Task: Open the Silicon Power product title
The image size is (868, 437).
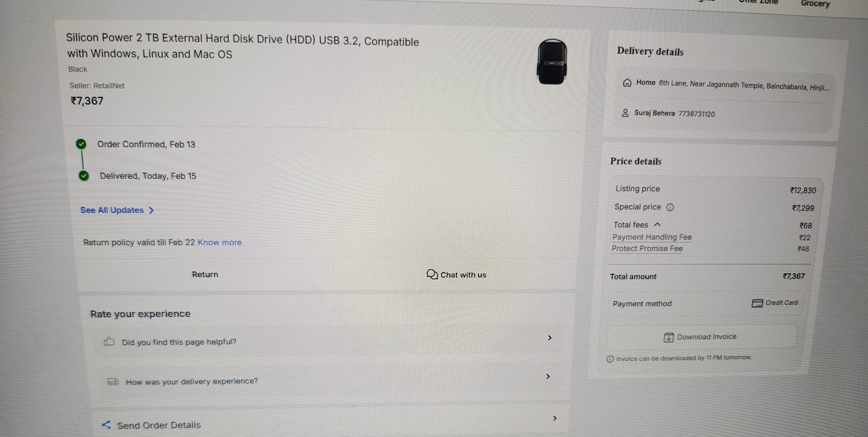Action: (x=242, y=46)
